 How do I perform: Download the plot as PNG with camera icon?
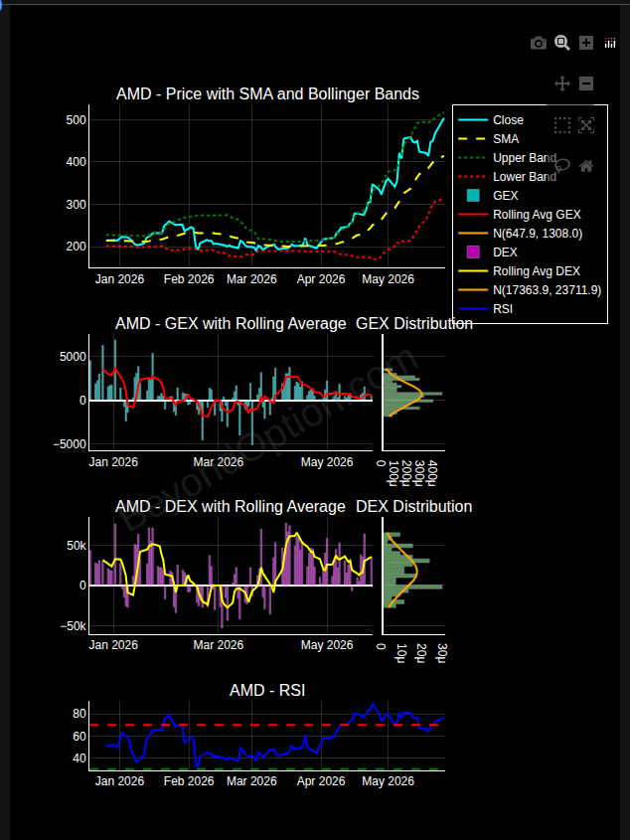click(539, 43)
